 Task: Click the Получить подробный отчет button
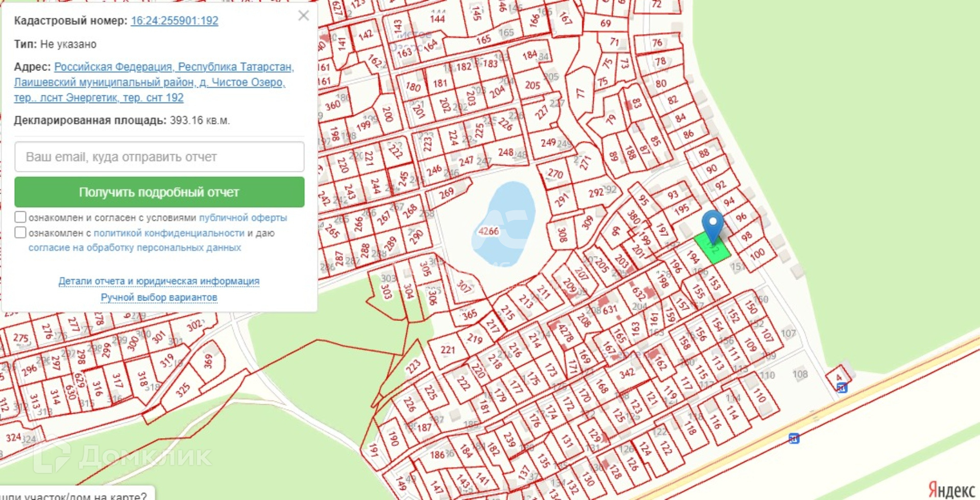click(159, 192)
